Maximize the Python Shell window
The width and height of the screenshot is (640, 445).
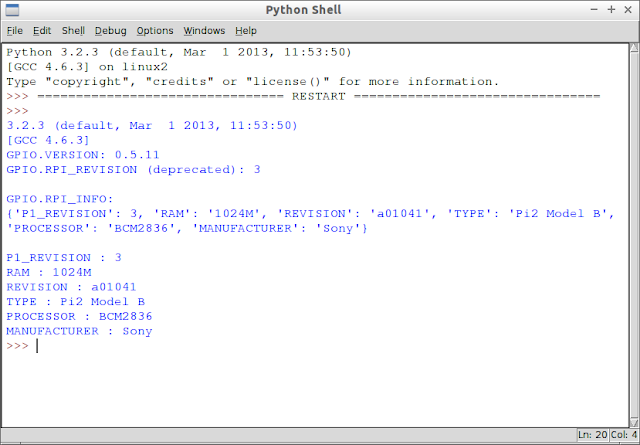coord(611,9)
